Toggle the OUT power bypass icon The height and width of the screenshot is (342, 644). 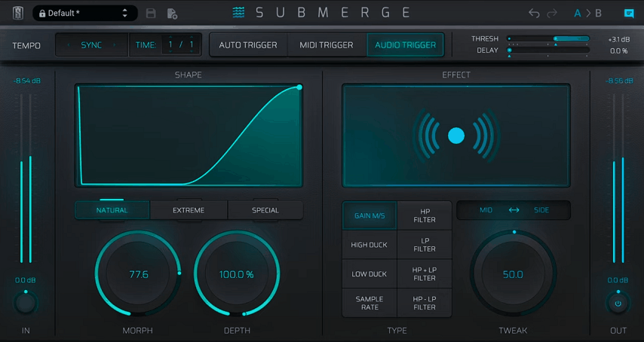(618, 304)
